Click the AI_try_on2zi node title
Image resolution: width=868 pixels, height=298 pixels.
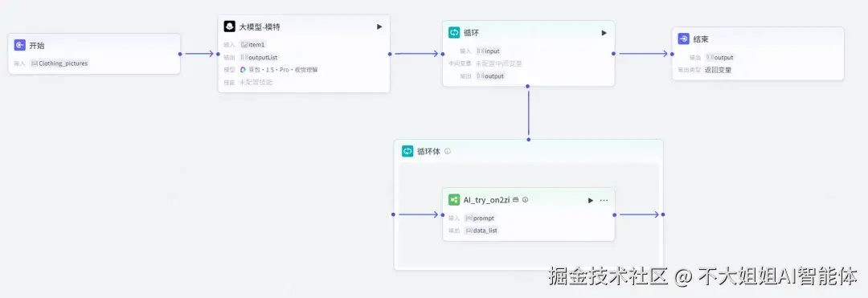(486, 199)
